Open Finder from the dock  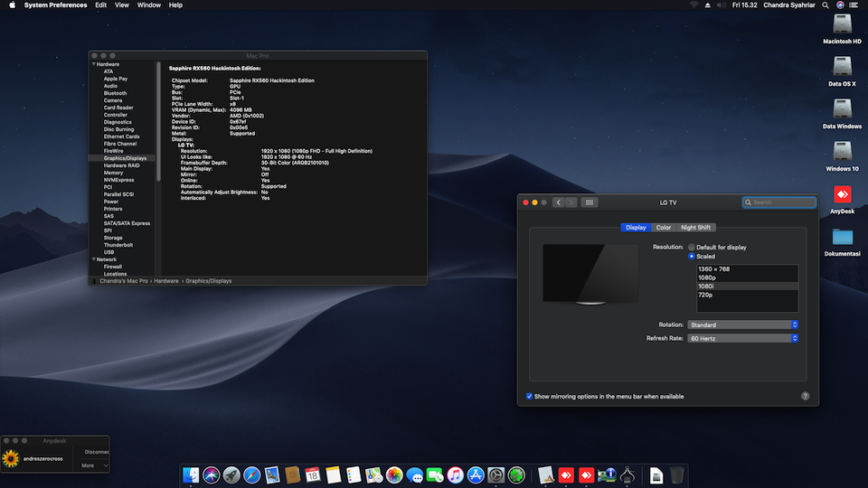tap(191, 475)
